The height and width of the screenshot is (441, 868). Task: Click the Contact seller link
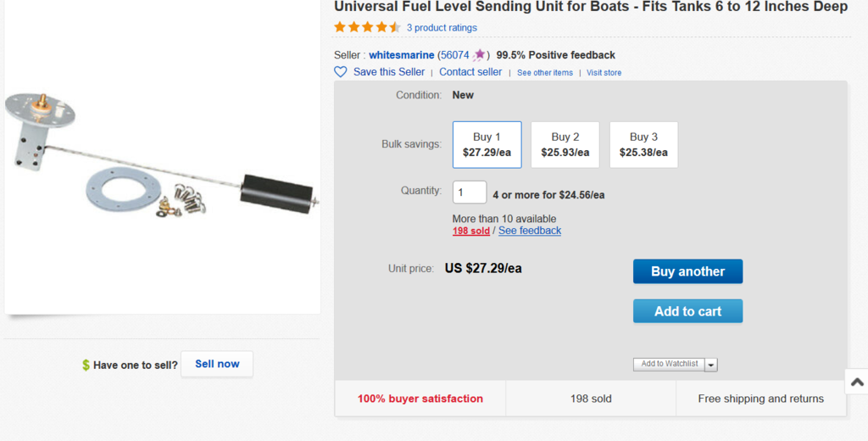470,72
